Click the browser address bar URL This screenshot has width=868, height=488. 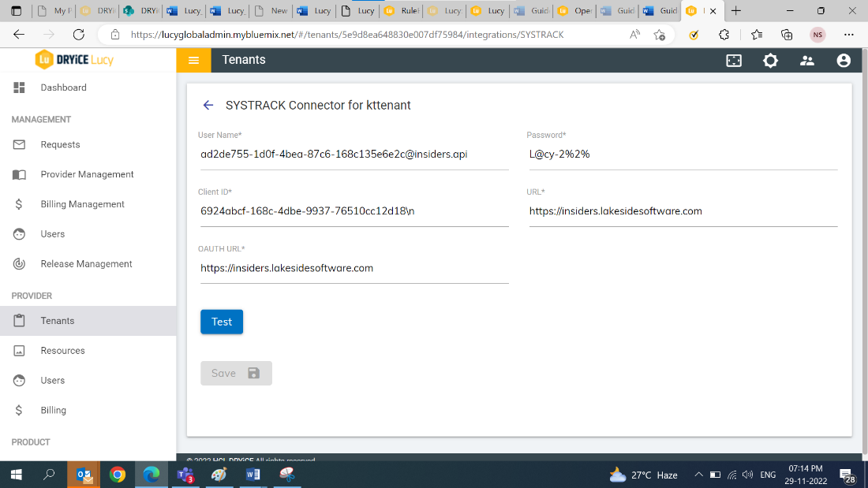[x=347, y=35]
